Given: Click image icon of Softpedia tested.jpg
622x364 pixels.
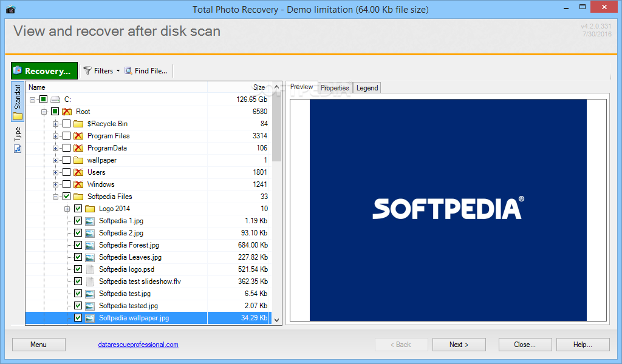Looking at the screenshot, I should (x=90, y=306).
